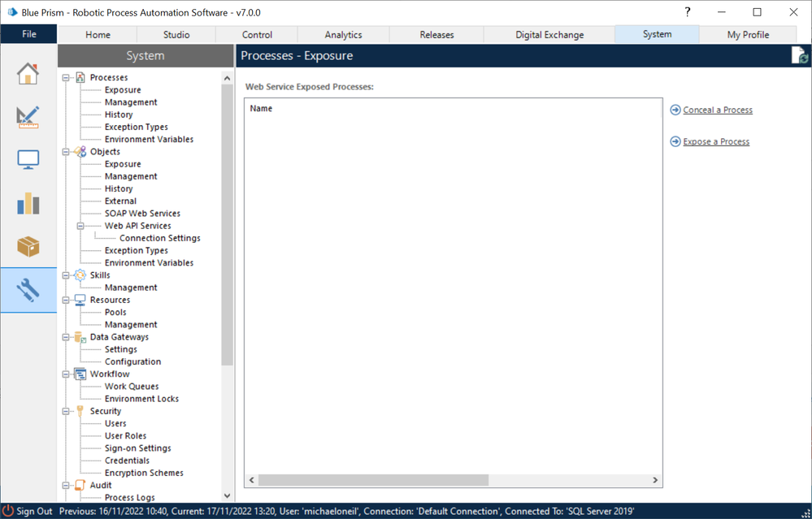The image size is (812, 519).
Task: Switch to the Releases tab
Action: [436, 35]
